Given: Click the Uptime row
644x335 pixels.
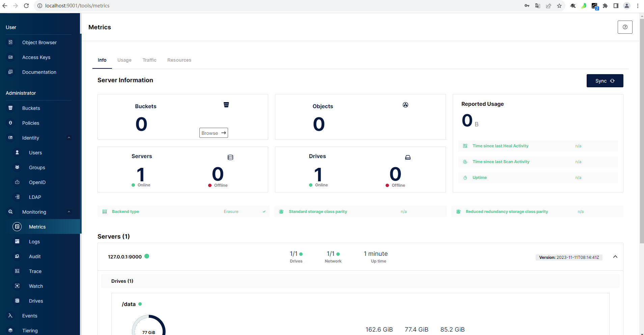Looking at the screenshot, I should click(x=538, y=178).
